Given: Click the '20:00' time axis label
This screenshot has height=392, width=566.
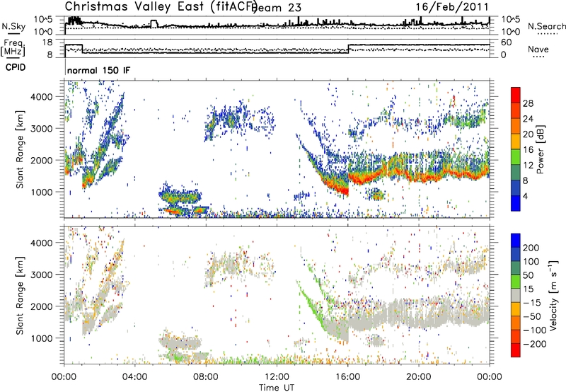Looking at the screenshot, I should (x=418, y=377).
